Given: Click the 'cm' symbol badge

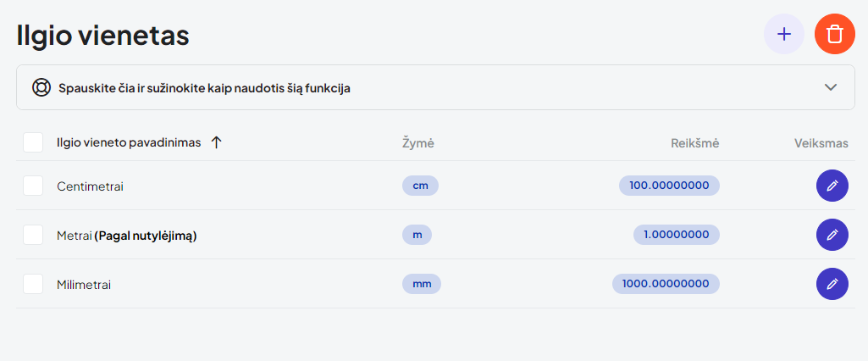Looking at the screenshot, I should point(420,186).
